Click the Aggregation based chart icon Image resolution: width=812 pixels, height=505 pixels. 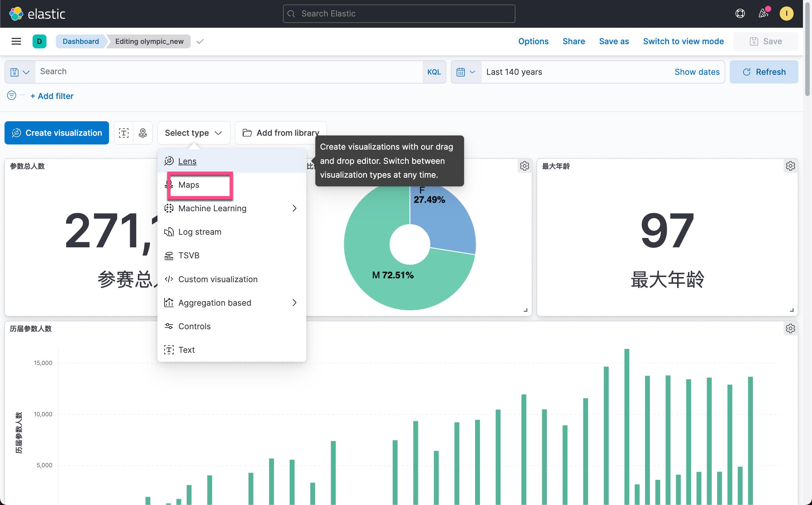[169, 302]
